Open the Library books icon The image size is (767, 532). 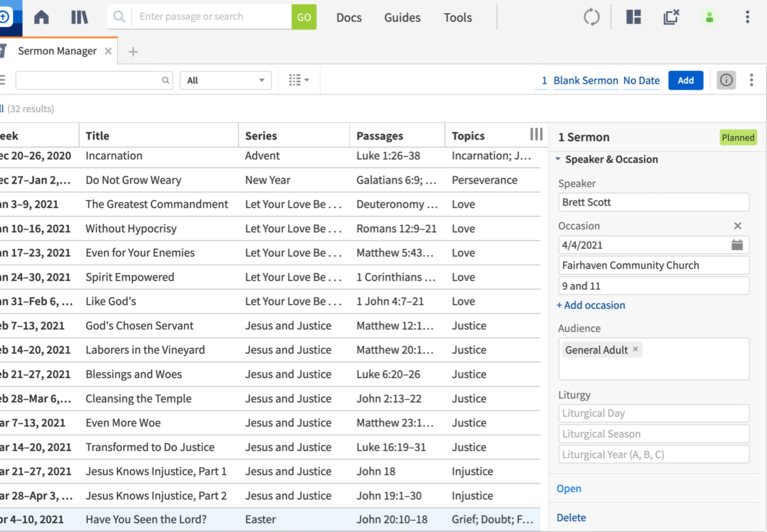click(79, 17)
